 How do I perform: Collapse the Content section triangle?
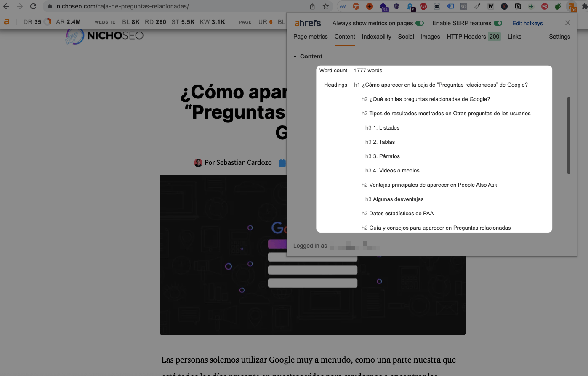pyautogui.click(x=295, y=56)
